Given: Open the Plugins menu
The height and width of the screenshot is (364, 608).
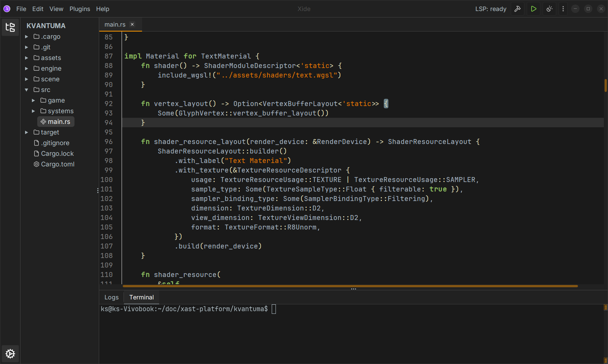Looking at the screenshot, I should point(79,9).
